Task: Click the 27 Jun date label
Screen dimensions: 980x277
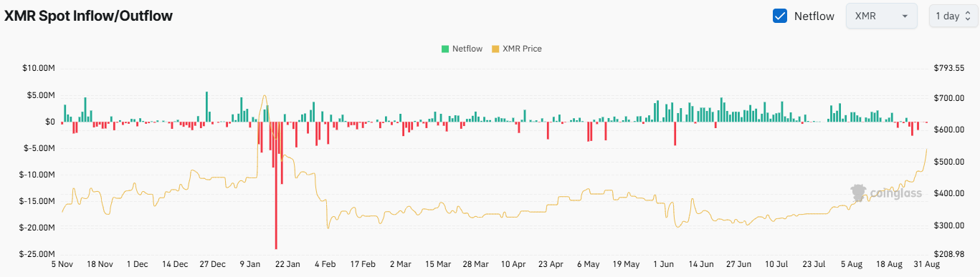Action: (x=739, y=264)
